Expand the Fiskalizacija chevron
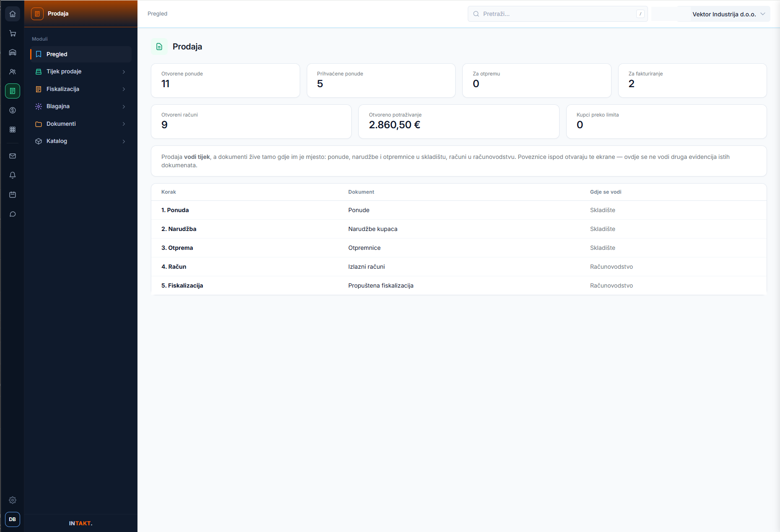The height and width of the screenshot is (532, 780). [124, 89]
